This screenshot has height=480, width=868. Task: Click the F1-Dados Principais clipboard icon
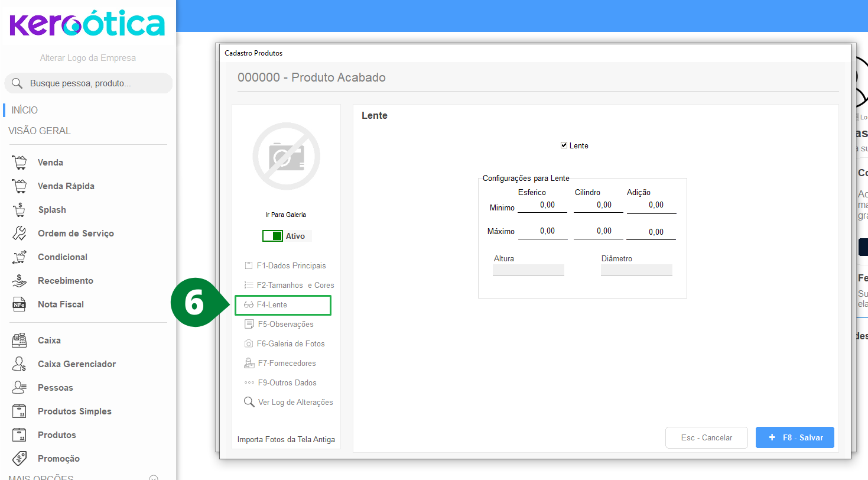[249, 266]
